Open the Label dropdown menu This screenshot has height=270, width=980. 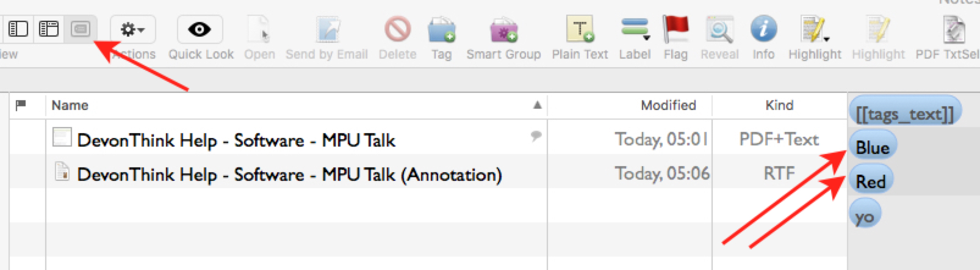point(635,29)
